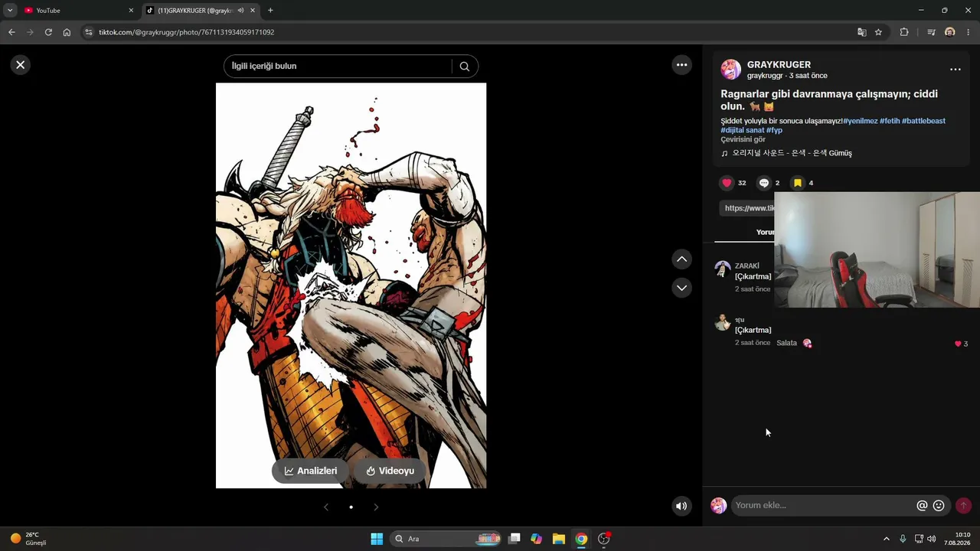Image resolution: width=980 pixels, height=551 pixels.
Task: Open File Explorer from the taskbar
Action: 559,539
